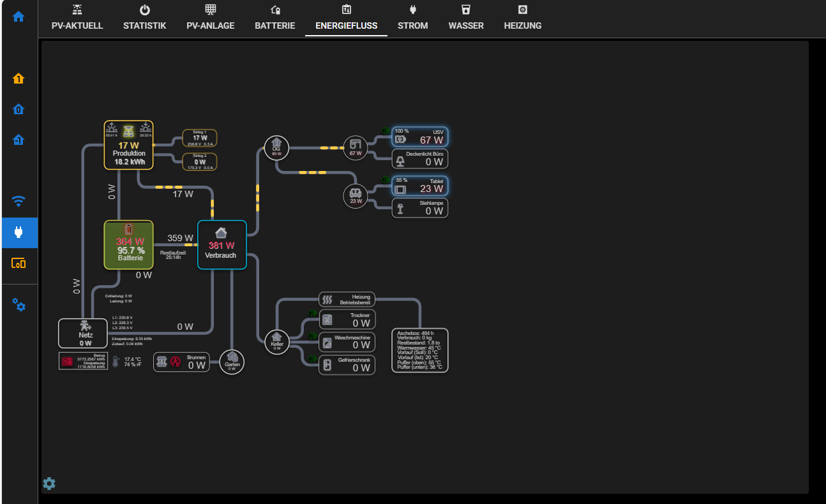Viewport: 826px width, 504px height.
Task: Open the String 2 box showing 0 W
Action: [200, 161]
